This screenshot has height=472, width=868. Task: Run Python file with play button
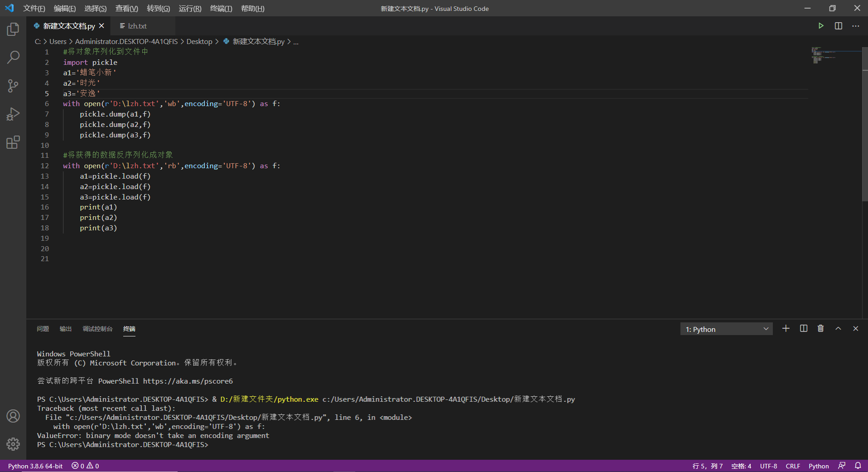pyautogui.click(x=821, y=26)
